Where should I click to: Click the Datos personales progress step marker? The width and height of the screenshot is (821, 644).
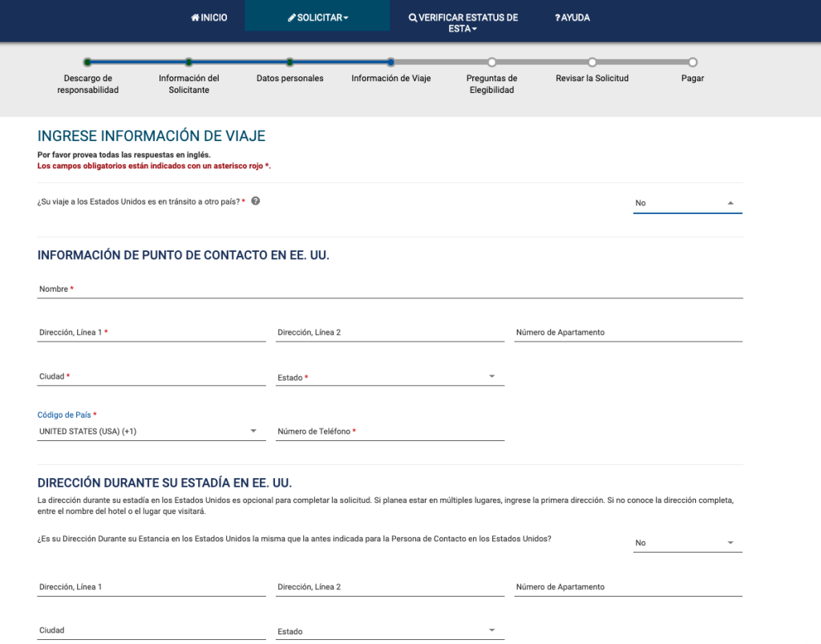click(289, 61)
